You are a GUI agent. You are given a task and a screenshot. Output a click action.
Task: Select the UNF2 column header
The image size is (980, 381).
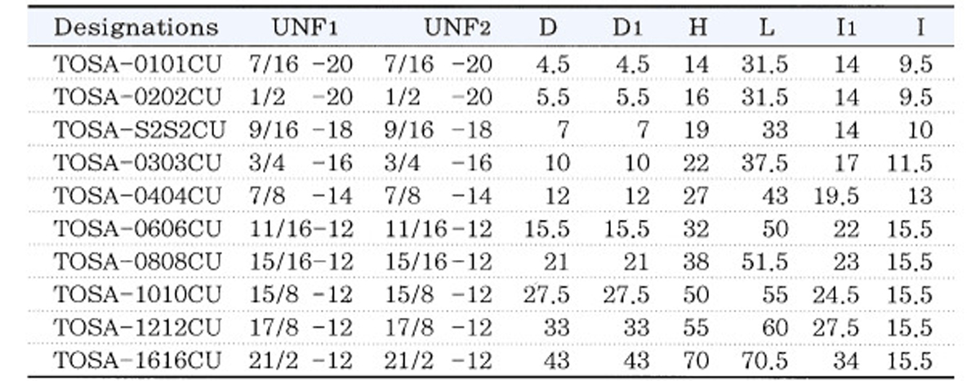(457, 27)
